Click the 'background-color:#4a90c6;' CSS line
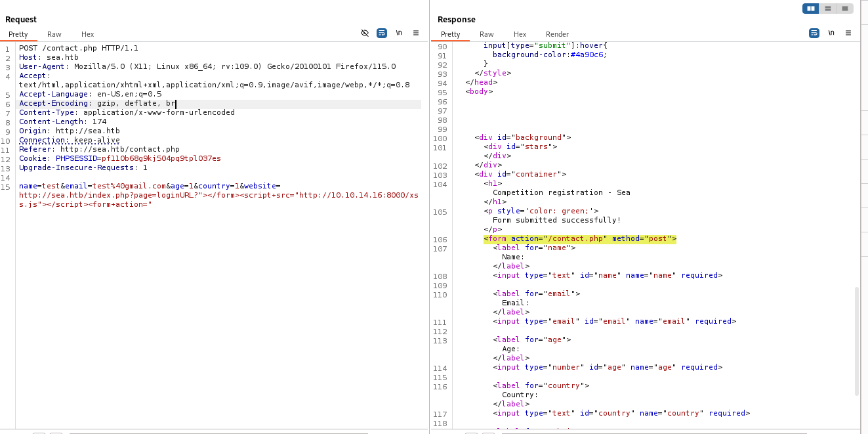868x434 pixels. tap(550, 54)
